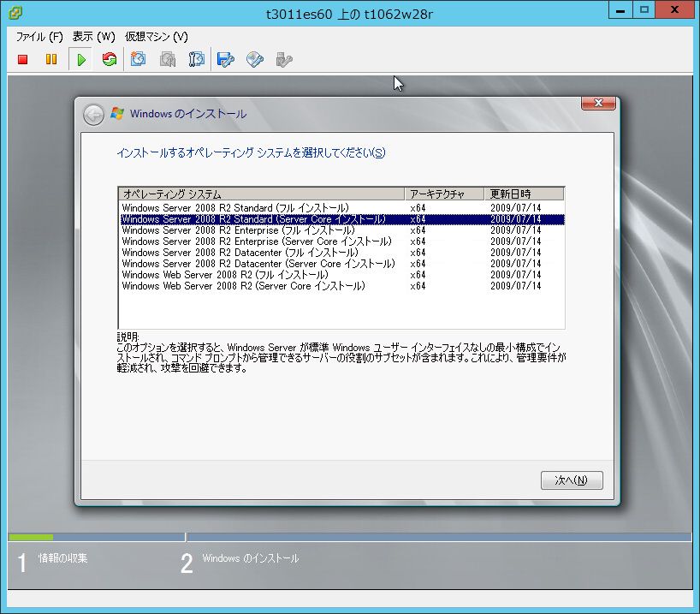Select Windows Server 2008 R2 Datacenter (フル インストール)
The width and height of the screenshot is (700, 614).
342,253
